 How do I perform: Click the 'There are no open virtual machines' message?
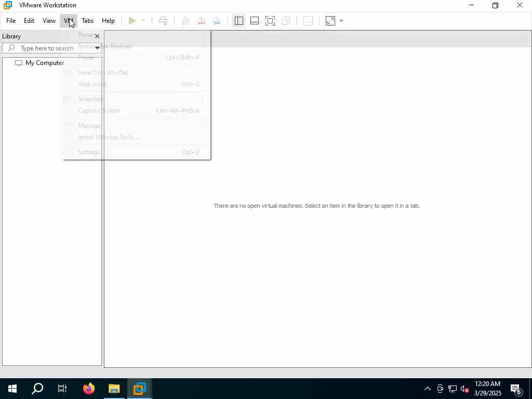click(316, 206)
